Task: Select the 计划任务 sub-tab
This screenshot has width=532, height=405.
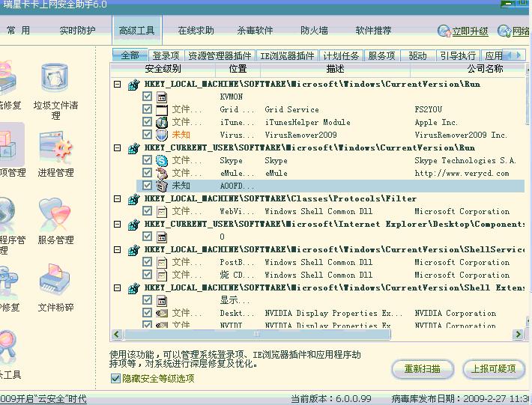Action: click(x=341, y=55)
